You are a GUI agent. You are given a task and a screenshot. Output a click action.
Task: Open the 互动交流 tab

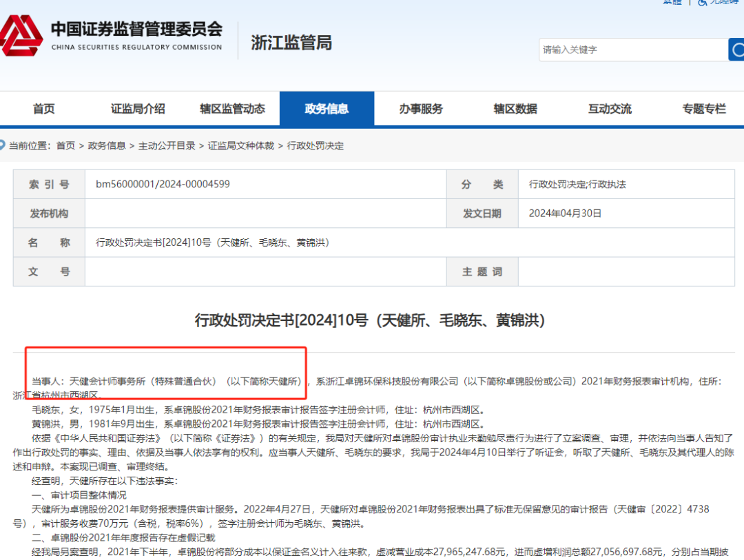coord(610,109)
